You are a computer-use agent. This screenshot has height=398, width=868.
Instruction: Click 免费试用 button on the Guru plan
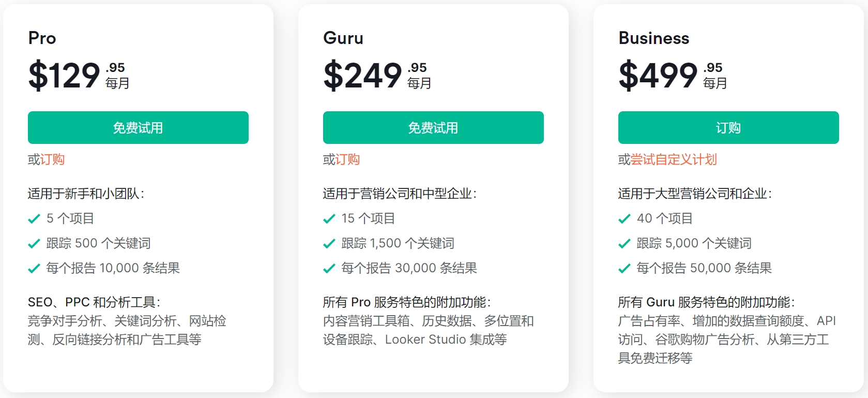tap(433, 127)
